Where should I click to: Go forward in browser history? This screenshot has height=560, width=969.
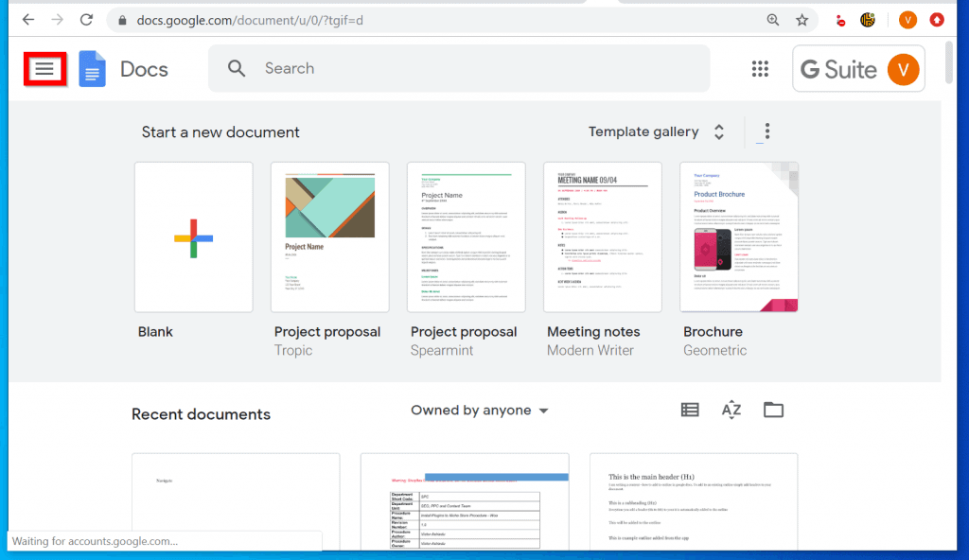58,20
